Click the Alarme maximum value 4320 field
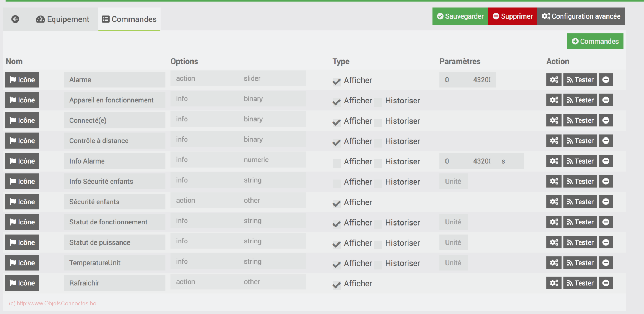The width and height of the screenshot is (644, 314). 482,79
